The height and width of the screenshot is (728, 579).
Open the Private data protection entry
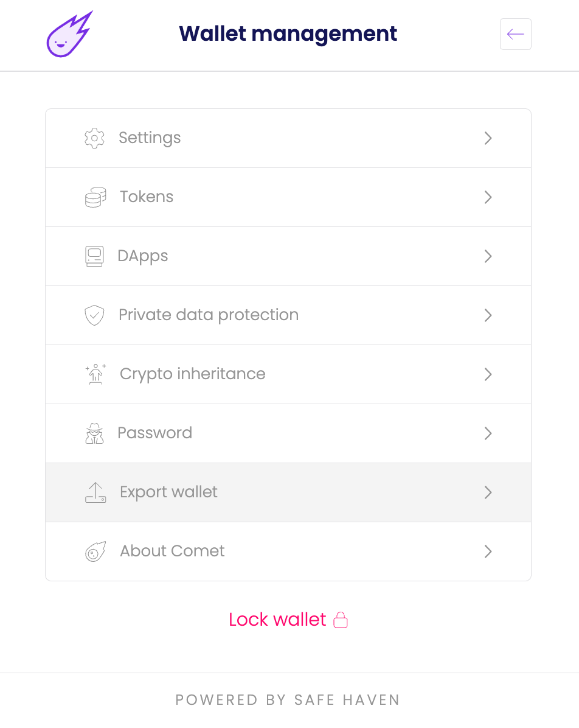(209, 315)
